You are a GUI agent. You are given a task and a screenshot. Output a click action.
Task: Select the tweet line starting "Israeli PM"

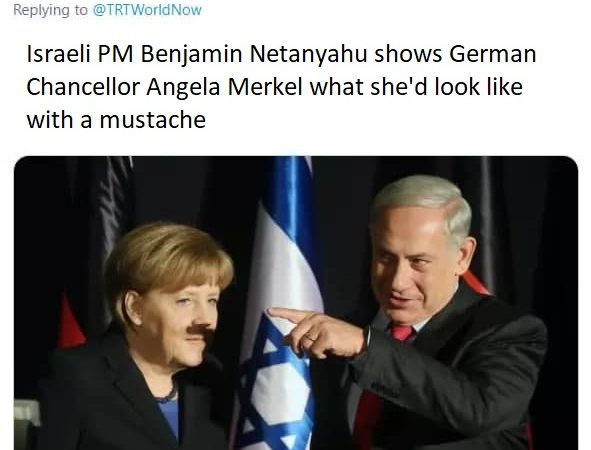(x=281, y=54)
